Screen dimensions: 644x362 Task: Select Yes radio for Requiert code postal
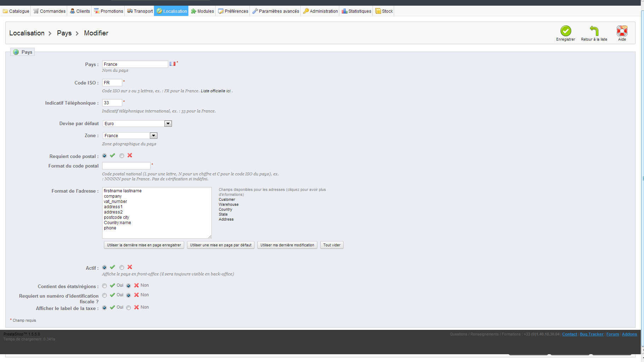coord(104,156)
